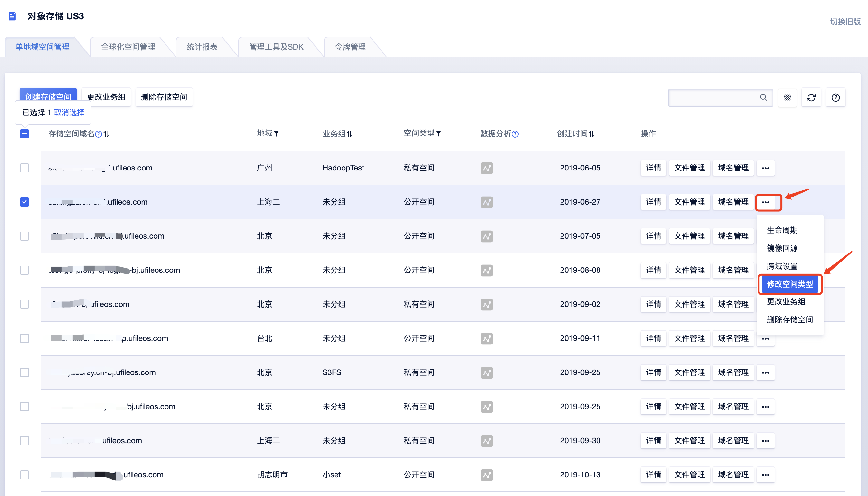Viewport: 868px width, 496px height.
Task: Check the 2019-09-02 row checkbox
Action: click(x=24, y=304)
